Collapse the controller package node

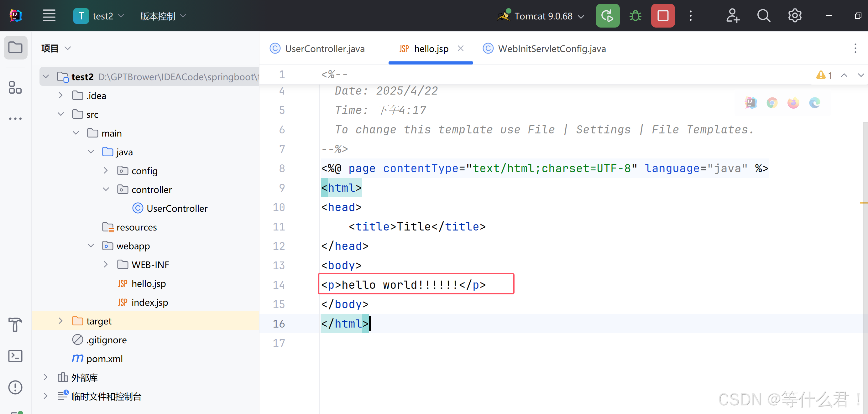pyautogui.click(x=106, y=189)
